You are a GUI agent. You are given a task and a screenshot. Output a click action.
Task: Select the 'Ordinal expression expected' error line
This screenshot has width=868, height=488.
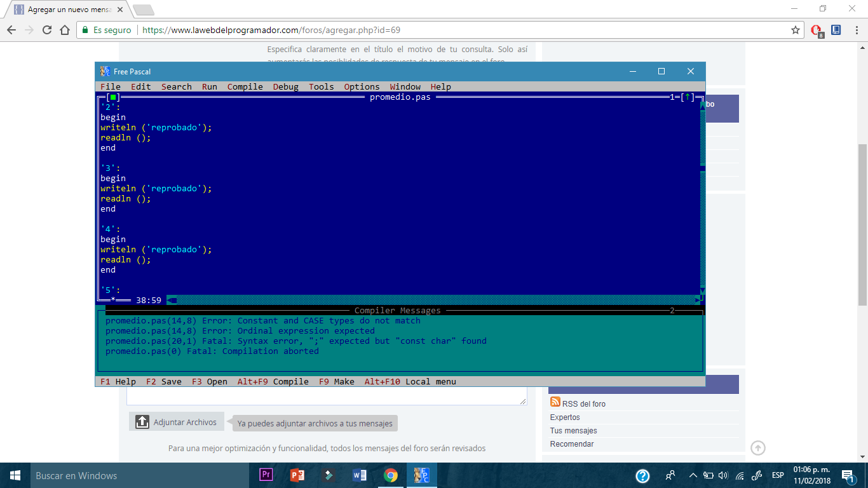coord(240,331)
